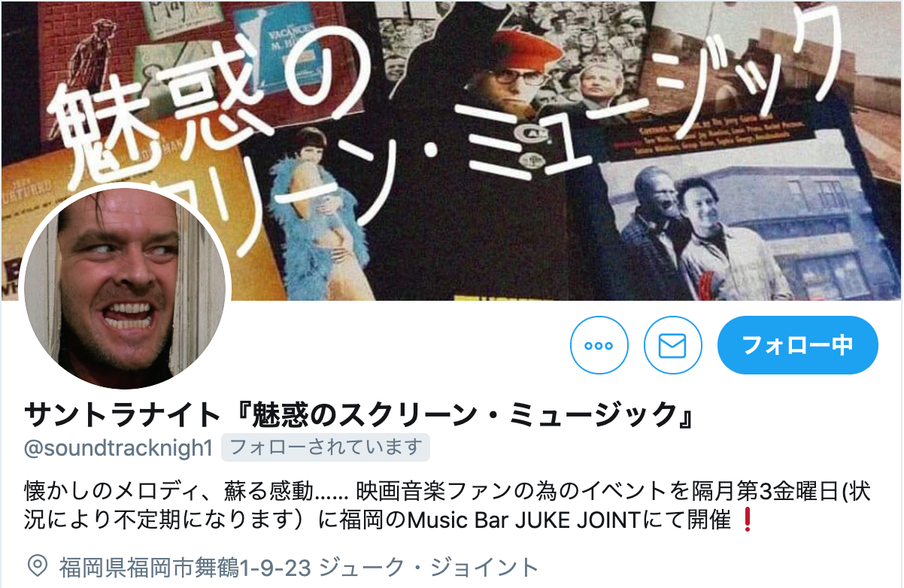Click the address 福岡県福岡市舞鶴1-9-23 location text
The image size is (904, 588).
point(185,566)
